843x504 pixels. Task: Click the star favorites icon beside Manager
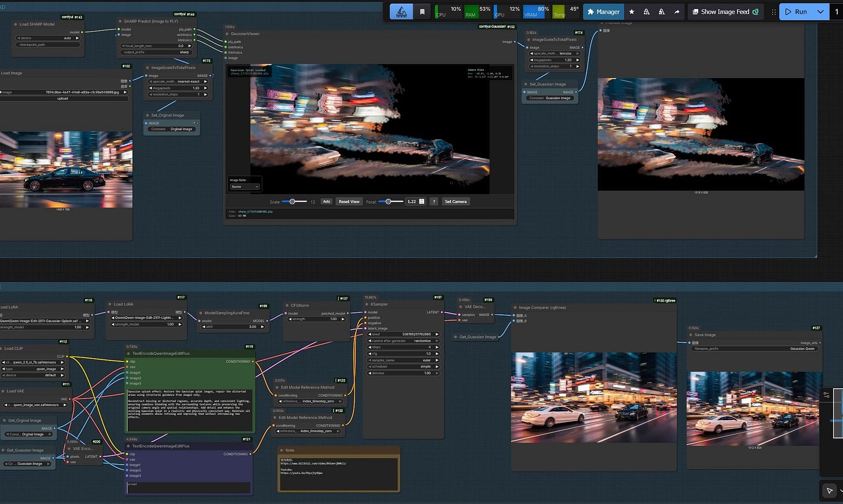coord(632,12)
